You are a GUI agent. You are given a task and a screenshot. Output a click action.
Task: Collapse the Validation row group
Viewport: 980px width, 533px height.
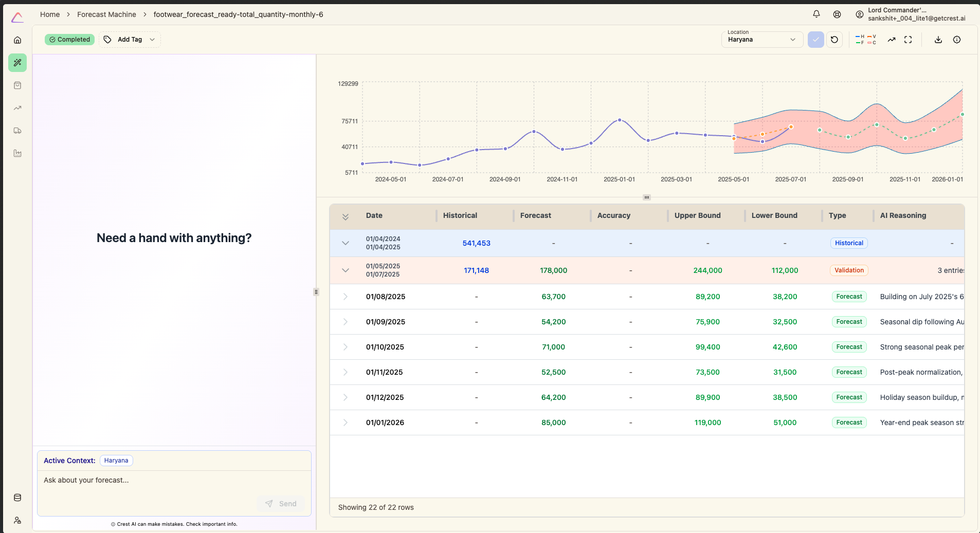click(346, 270)
